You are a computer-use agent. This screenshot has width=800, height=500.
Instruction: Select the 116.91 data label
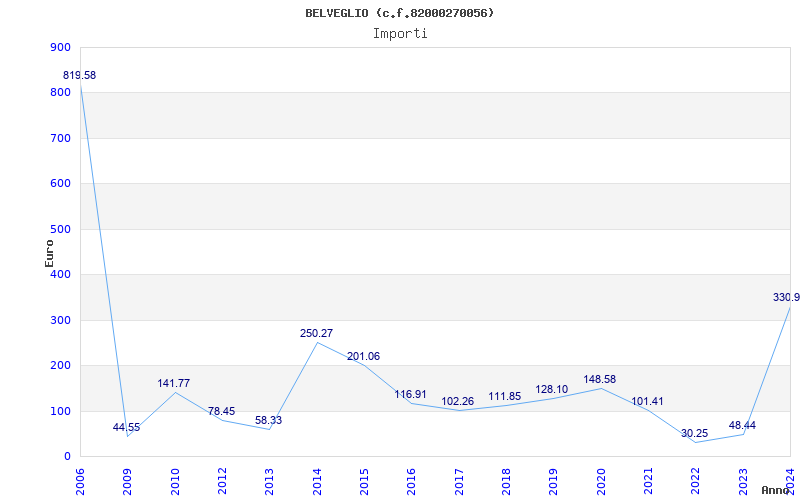click(x=410, y=394)
